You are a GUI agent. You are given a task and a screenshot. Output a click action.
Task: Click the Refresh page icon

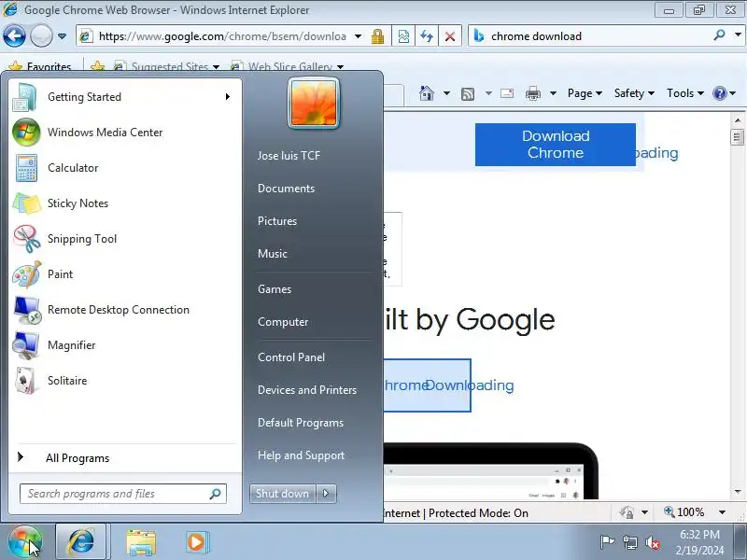427,36
